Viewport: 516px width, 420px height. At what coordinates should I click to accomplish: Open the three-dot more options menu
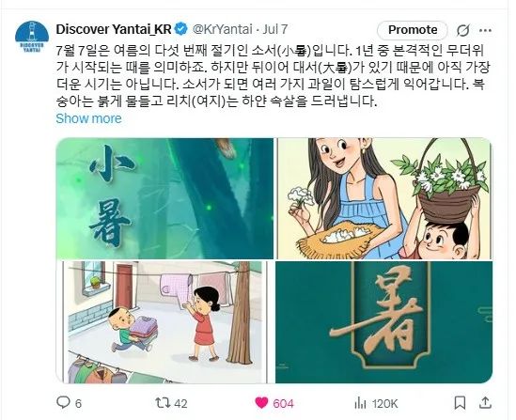pos(485,30)
